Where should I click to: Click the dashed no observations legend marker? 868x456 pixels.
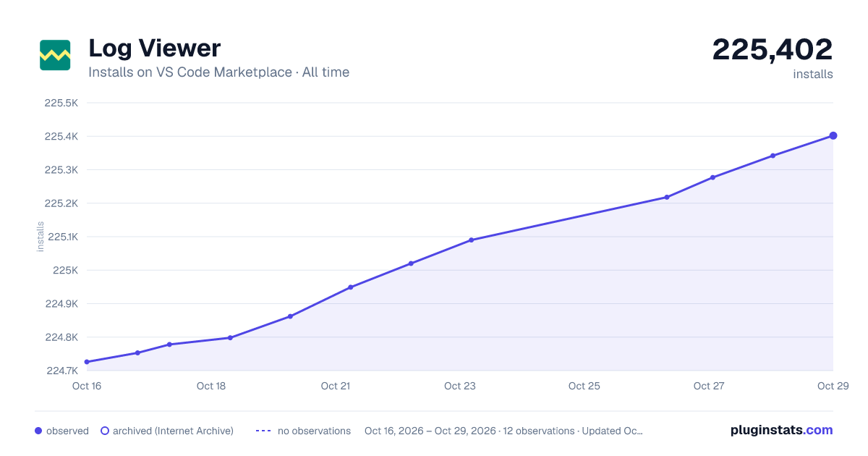coord(263,431)
